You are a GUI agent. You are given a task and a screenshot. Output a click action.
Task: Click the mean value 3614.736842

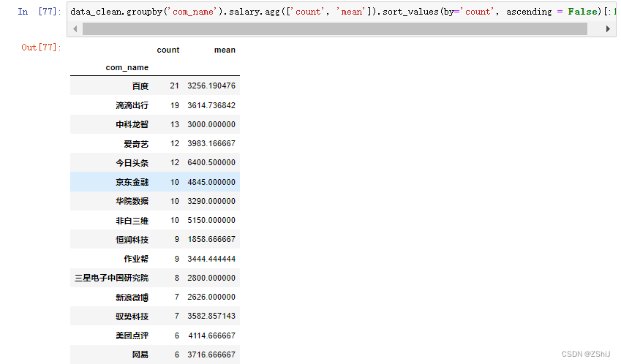(211, 105)
